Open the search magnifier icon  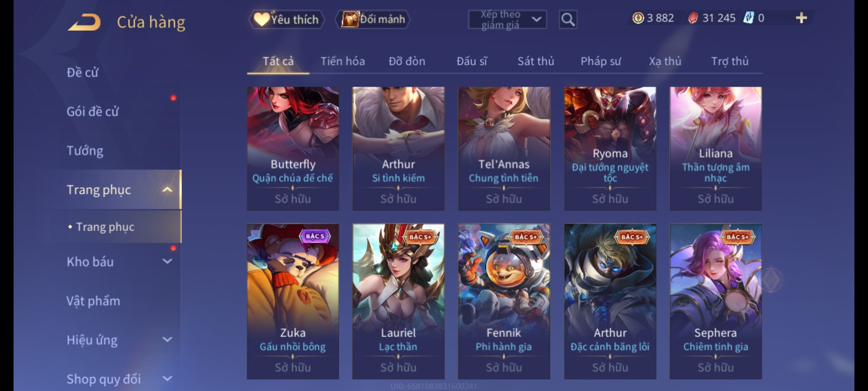[x=568, y=19]
